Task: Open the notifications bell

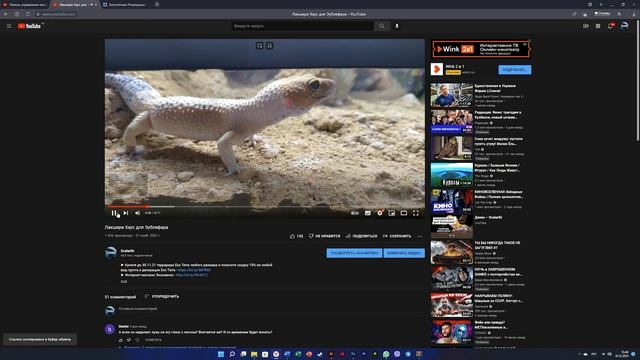Action: 611,26
